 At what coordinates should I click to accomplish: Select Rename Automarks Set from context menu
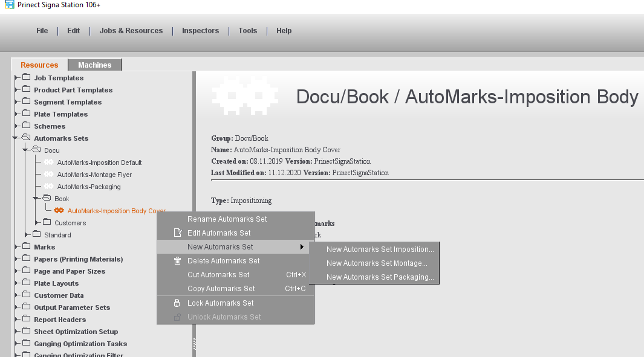pos(227,219)
